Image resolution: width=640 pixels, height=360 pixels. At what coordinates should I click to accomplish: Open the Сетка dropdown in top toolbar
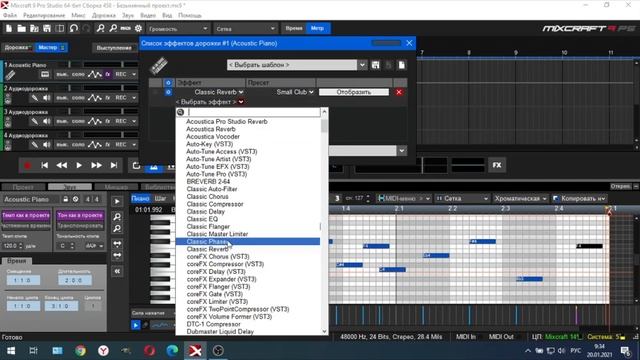[245, 29]
